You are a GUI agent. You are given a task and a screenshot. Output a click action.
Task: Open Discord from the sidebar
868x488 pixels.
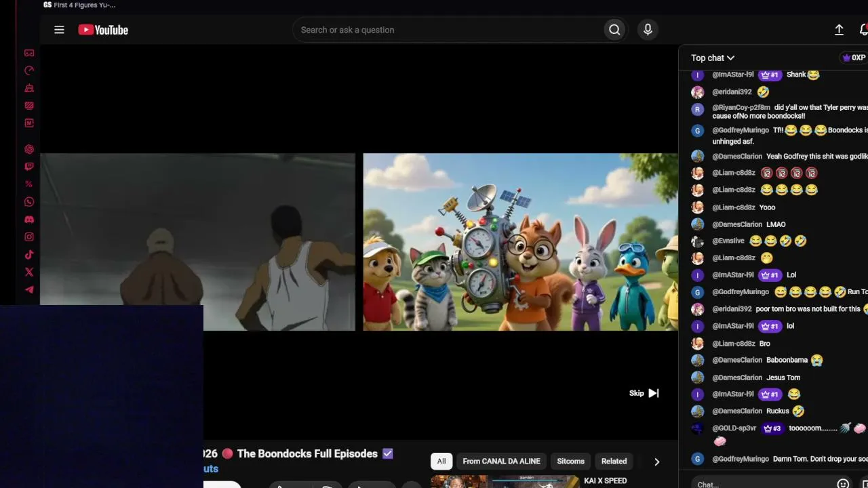tap(29, 220)
